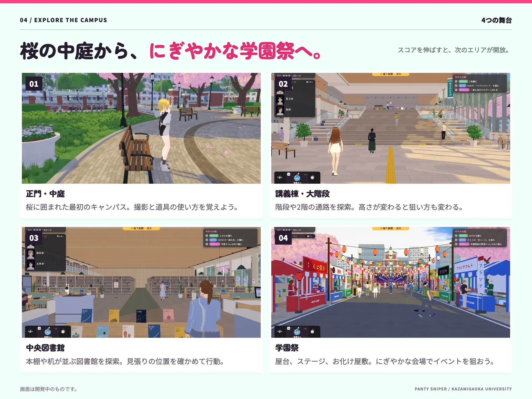Click the 講義棟・大階段 card title
This screenshot has width=532, height=399.
tap(303, 194)
